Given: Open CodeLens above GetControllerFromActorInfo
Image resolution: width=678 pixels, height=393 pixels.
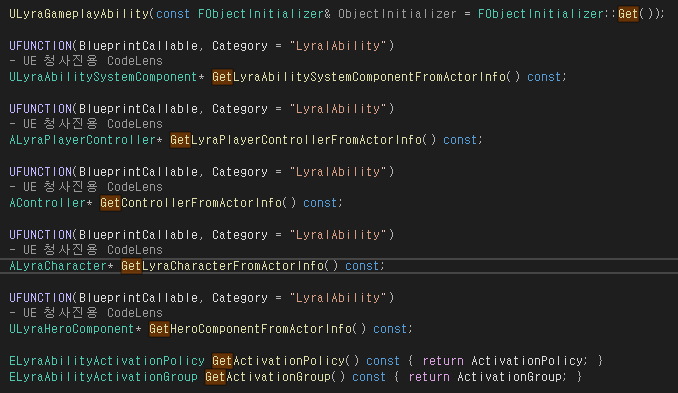Looking at the screenshot, I should [86, 187].
